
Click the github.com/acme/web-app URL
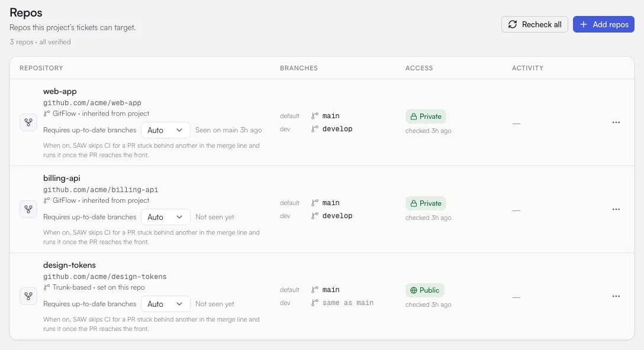point(92,103)
